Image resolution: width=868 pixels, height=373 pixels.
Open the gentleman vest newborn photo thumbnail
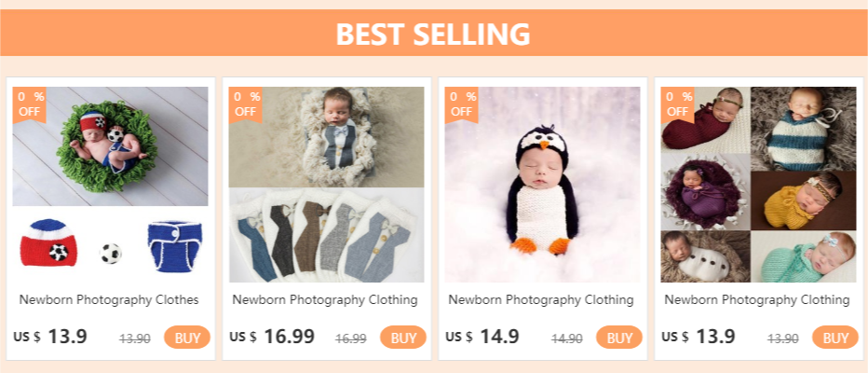click(326, 185)
